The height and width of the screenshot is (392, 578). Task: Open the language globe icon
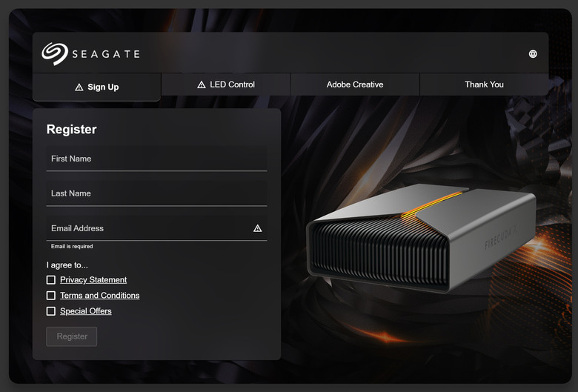[x=533, y=54]
